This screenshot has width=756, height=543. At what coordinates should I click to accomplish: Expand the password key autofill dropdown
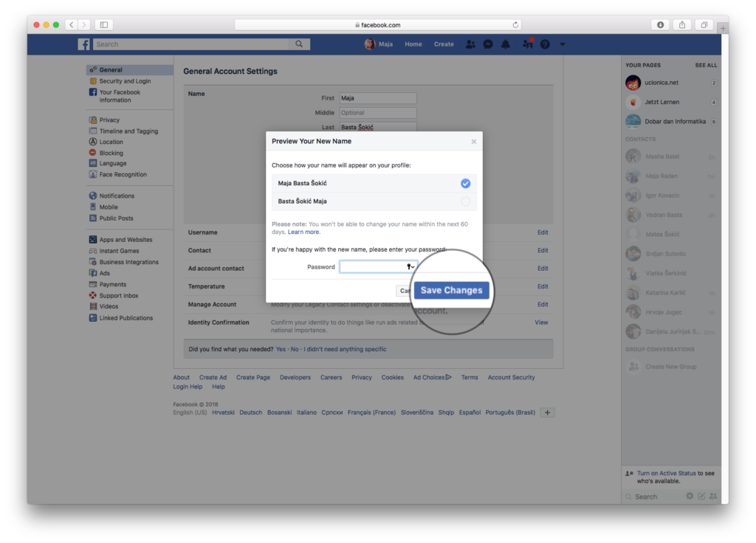coord(410,266)
